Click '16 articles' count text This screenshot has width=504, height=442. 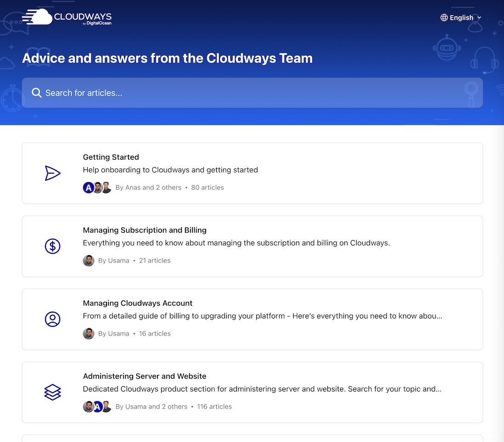[155, 333]
